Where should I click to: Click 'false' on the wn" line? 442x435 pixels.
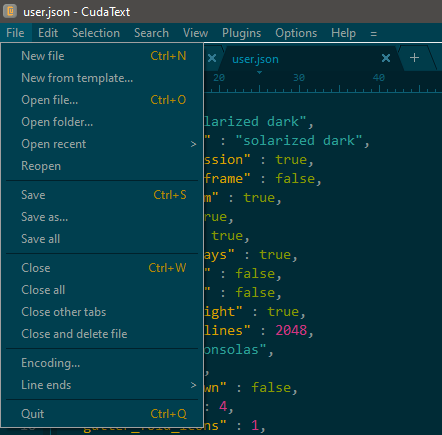(x=271, y=388)
